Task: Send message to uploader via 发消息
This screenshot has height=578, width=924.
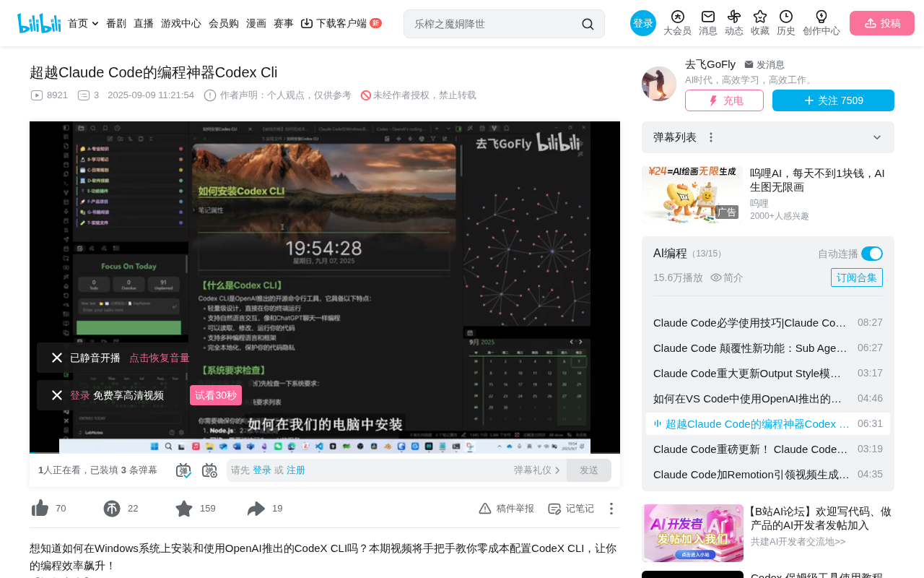Action: [x=764, y=64]
